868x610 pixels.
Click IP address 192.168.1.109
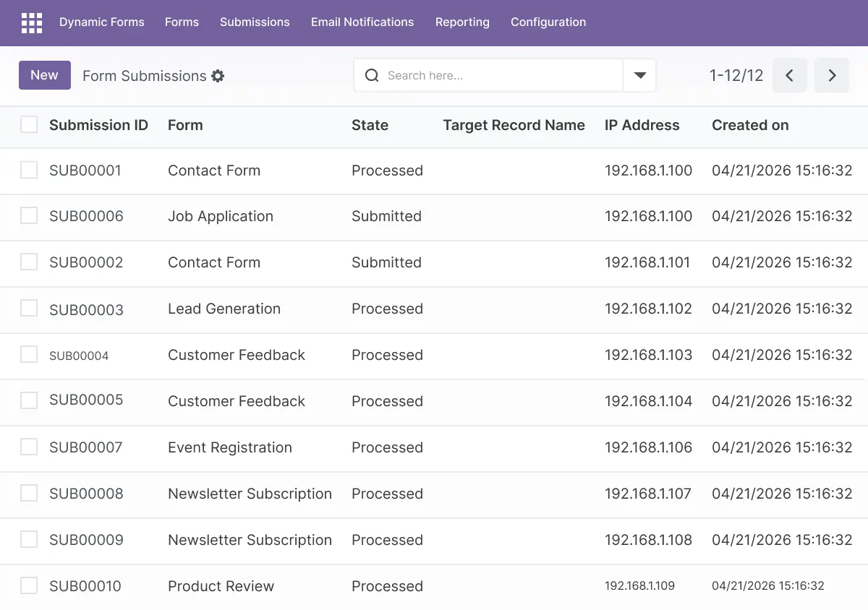[x=639, y=586]
